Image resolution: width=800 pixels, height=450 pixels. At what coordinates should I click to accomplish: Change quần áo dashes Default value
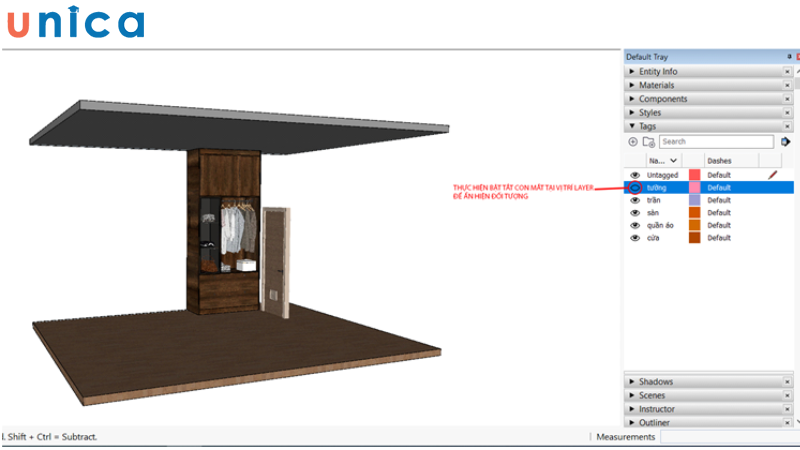coord(719,226)
